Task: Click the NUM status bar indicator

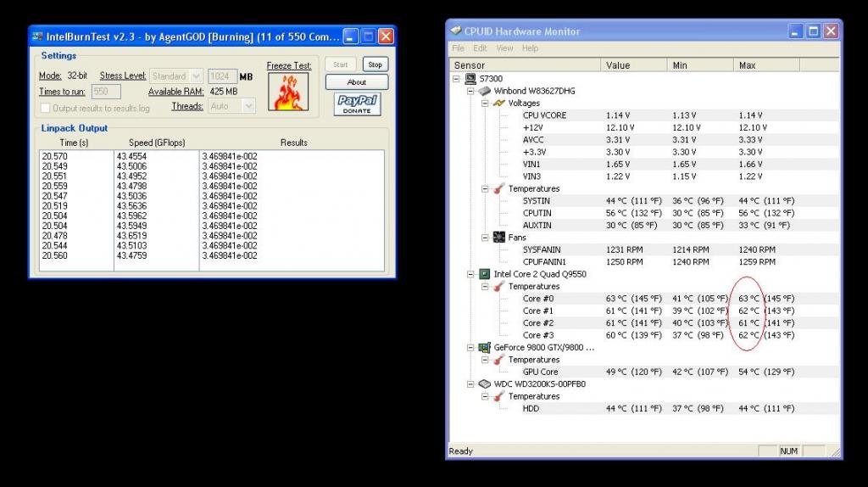Action: pos(789,451)
